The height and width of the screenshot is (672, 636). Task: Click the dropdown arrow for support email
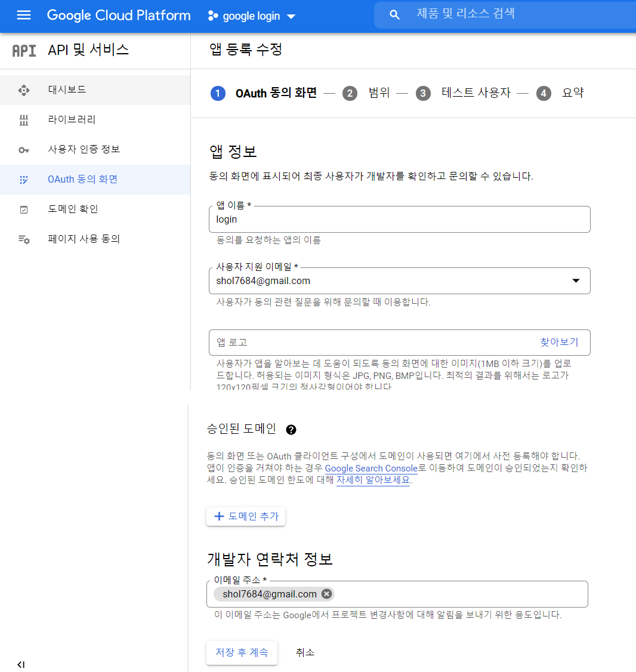576,280
